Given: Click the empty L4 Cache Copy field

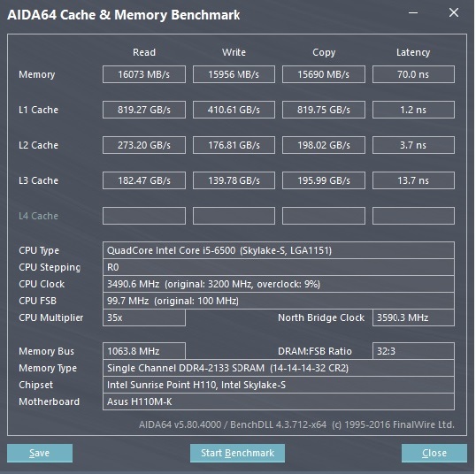Looking at the screenshot, I should (324, 216).
